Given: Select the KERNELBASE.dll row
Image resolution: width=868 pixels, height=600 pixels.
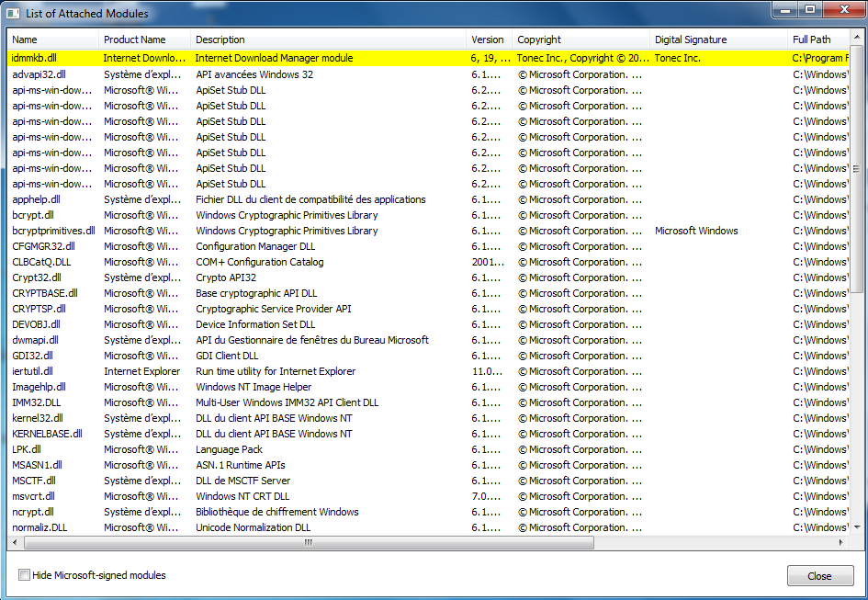Looking at the screenshot, I should 428,434.
